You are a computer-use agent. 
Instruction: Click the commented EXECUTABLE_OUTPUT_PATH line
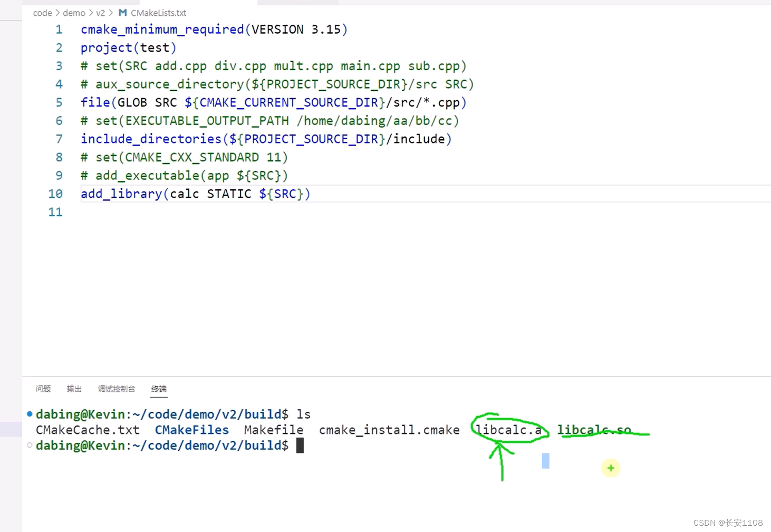tap(270, 121)
